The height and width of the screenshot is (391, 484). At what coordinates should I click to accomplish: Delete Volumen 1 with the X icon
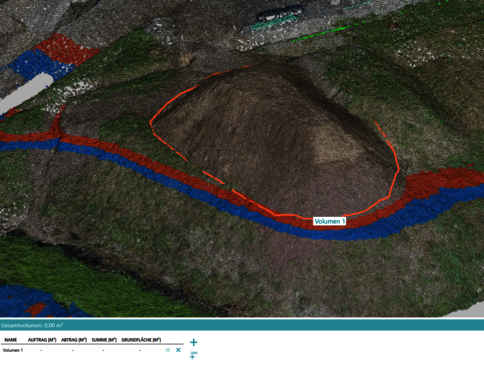pos(178,350)
